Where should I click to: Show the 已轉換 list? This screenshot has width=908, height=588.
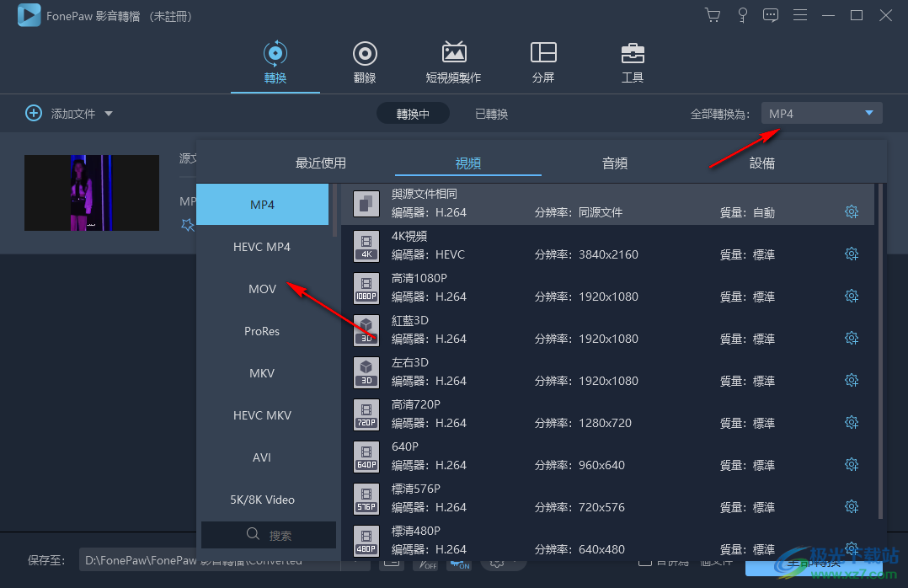(492, 114)
